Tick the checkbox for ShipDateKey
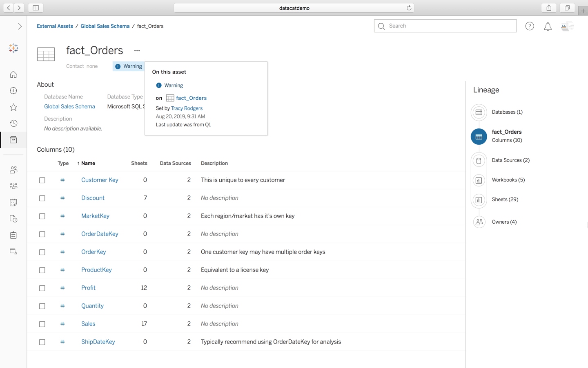Image resolution: width=588 pixels, height=368 pixels. 42,342
